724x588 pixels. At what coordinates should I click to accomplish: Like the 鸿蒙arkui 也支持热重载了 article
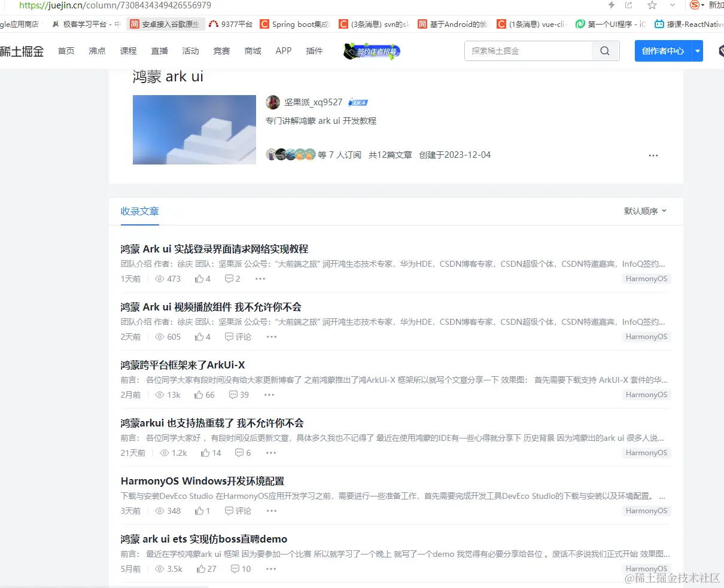click(205, 453)
